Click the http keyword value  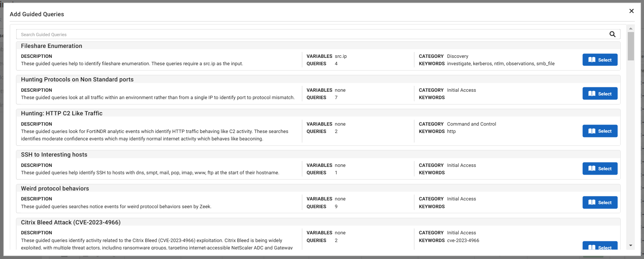tap(451, 132)
